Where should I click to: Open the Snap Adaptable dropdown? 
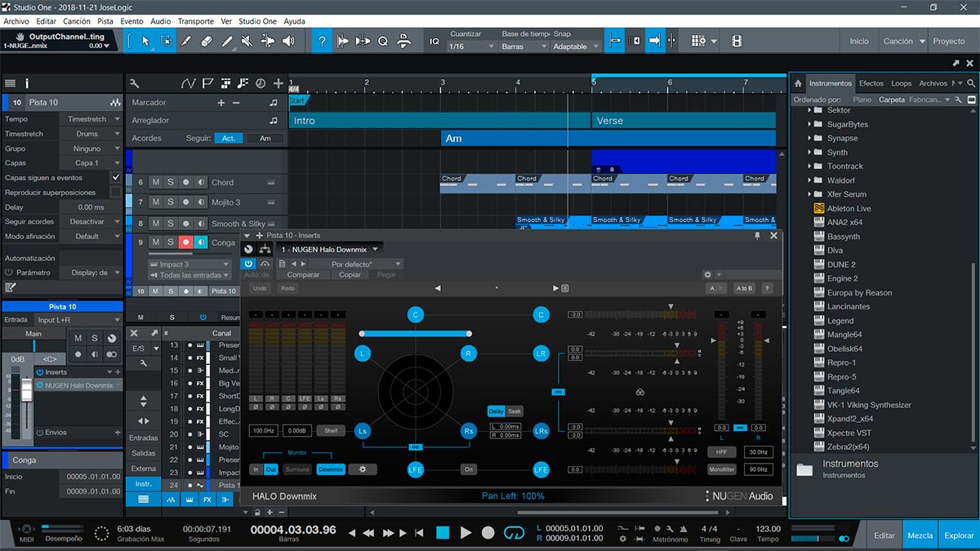click(576, 47)
